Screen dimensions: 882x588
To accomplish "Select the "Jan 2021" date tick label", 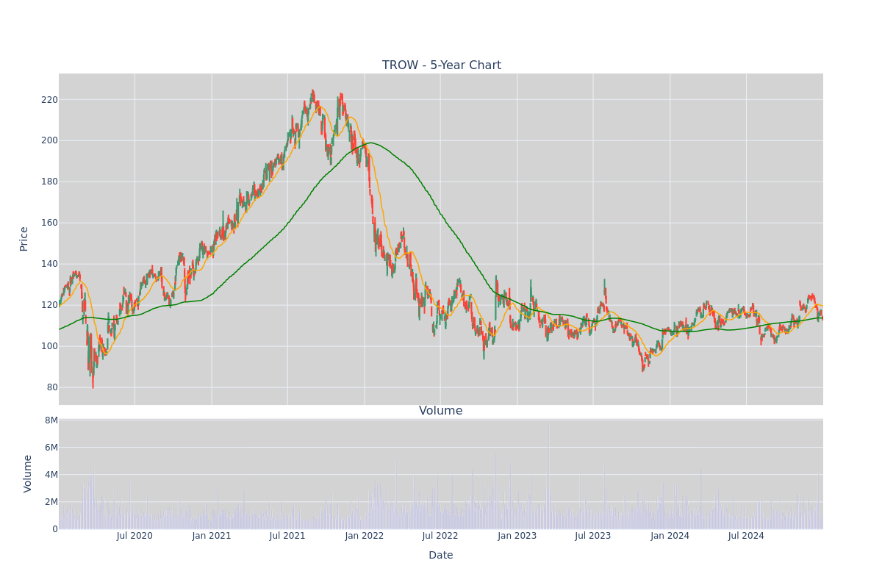I will [212, 536].
